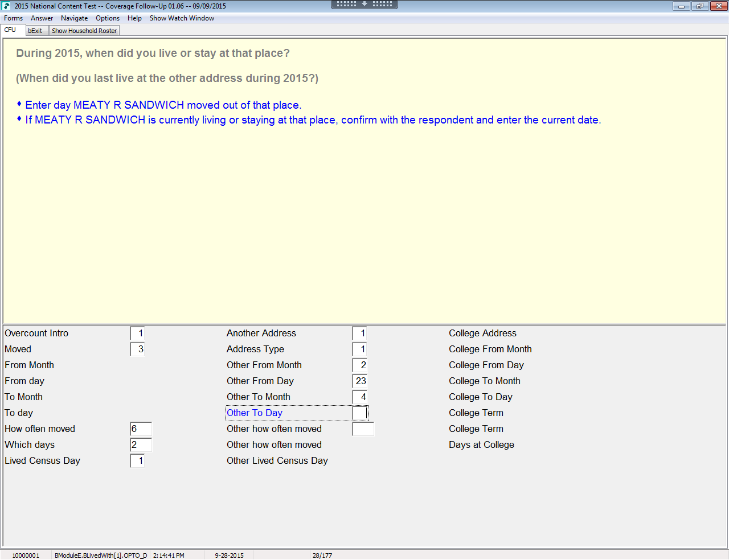
Task: Open the Options menu
Action: click(x=108, y=18)
